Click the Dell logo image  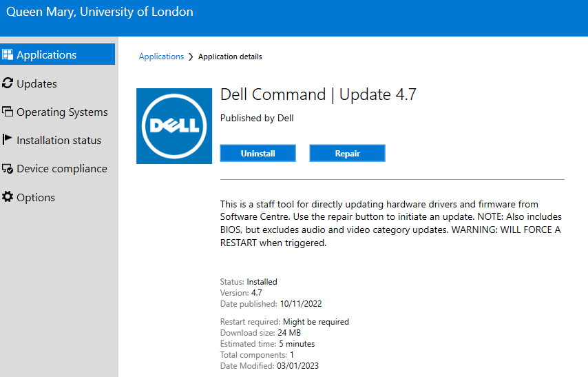tap(174, 126)
